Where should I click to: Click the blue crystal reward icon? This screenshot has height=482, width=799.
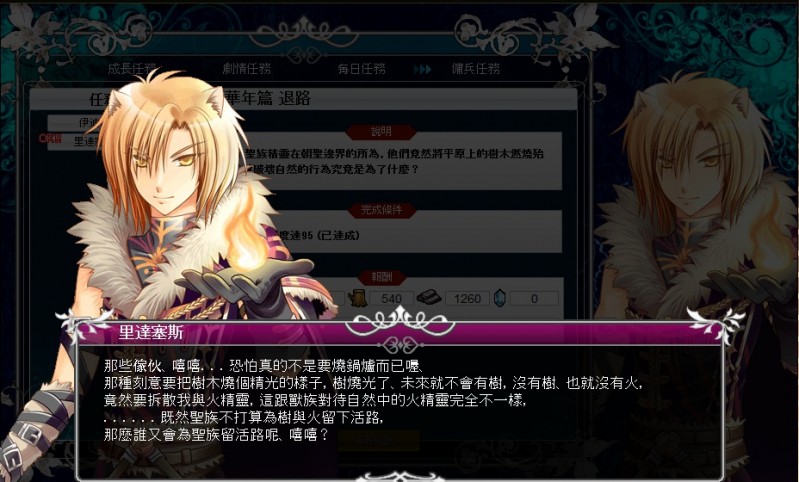tap(500, 298)
